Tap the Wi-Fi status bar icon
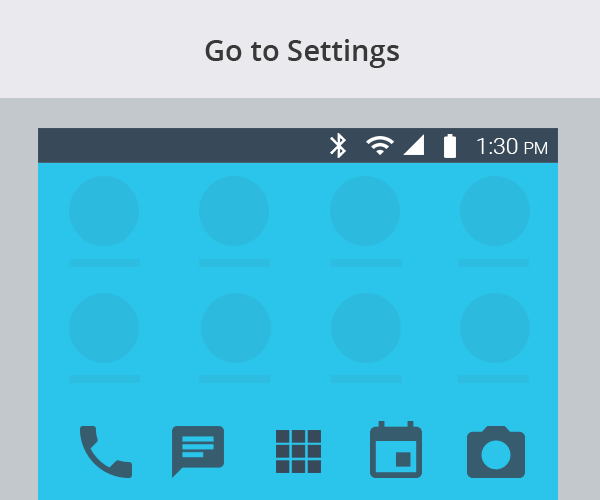Image resolution: width=600 pixels, height=500 pixels. pyautogui.click(x=380, y=145)
